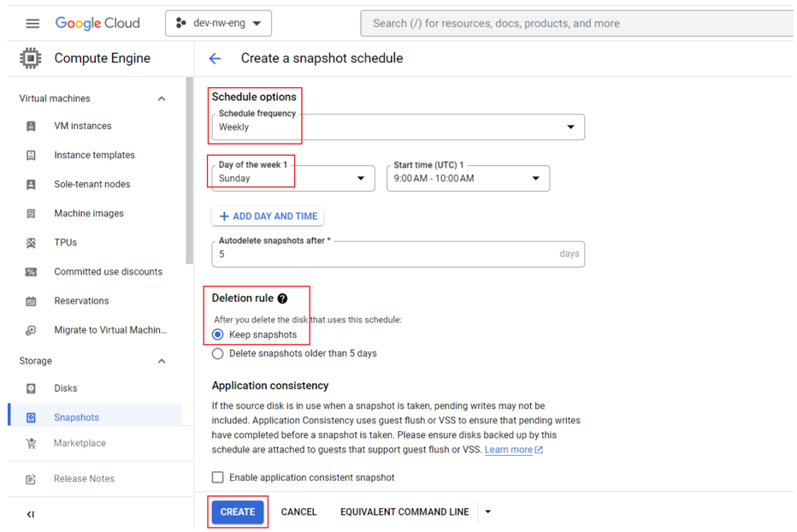This screenshot has width=797, height=532.
Task: Click the Disks sidebar icon
Action: pos(31,388)
